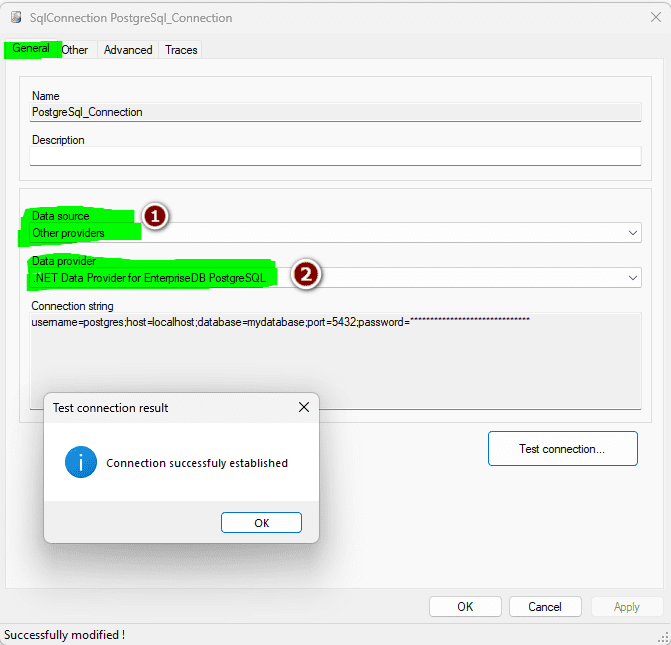Click the 'Data provider' label

coord(64,261)
